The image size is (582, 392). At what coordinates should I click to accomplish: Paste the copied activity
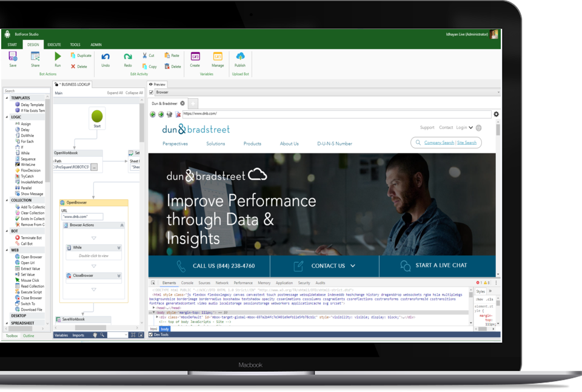[167, 55]
